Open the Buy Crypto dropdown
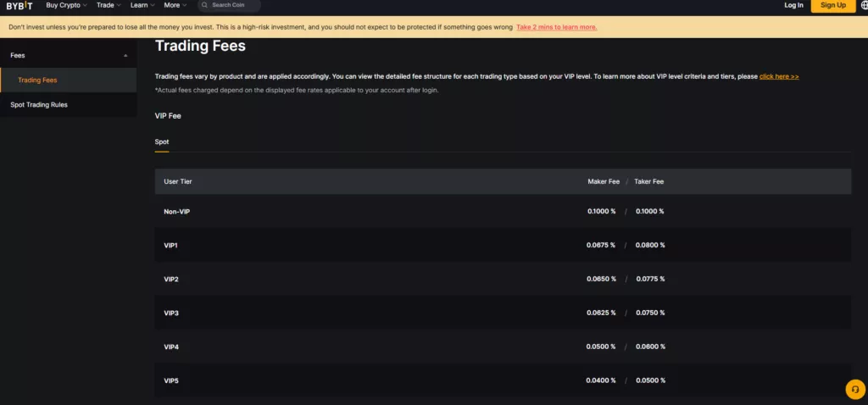 [x=66, y=5]
